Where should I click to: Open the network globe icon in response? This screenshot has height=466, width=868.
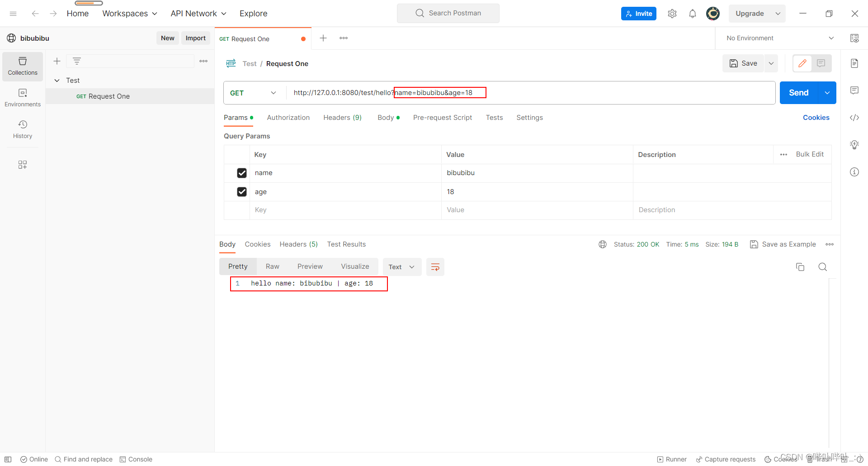[x=603, y=244]
